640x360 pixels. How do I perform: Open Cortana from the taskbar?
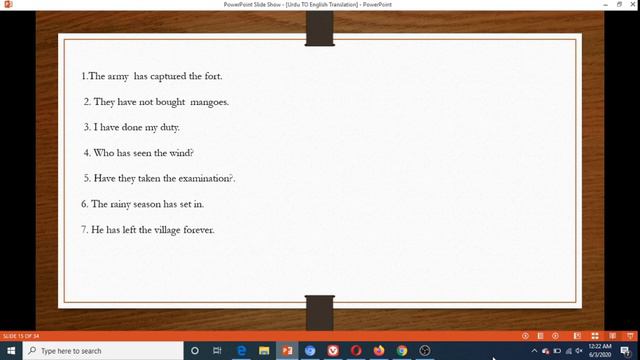click(x=195, y=351)
